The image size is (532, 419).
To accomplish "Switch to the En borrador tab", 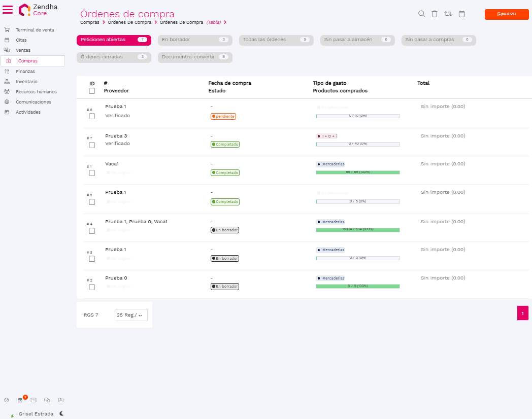I will (x=194, y=40).
